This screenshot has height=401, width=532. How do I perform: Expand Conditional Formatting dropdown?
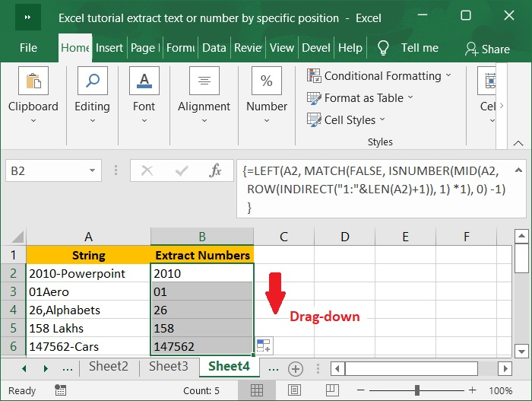pyautogui.click(x=378, y=76)
